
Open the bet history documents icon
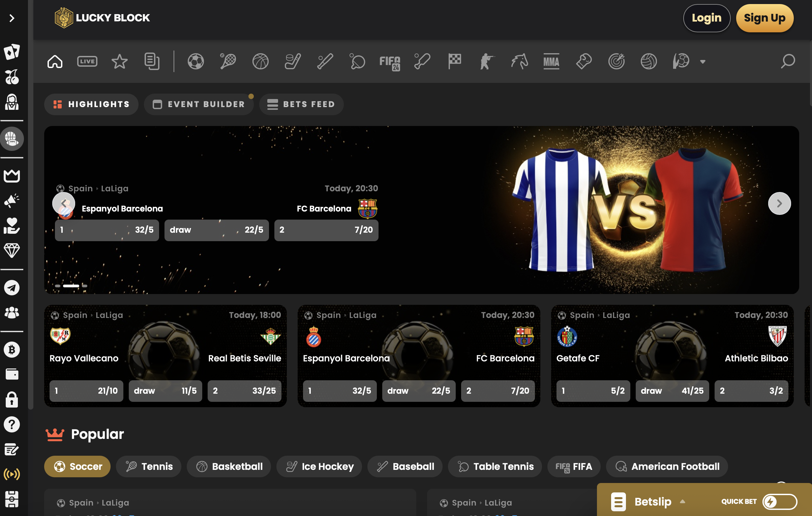click(x=152, y=61)
